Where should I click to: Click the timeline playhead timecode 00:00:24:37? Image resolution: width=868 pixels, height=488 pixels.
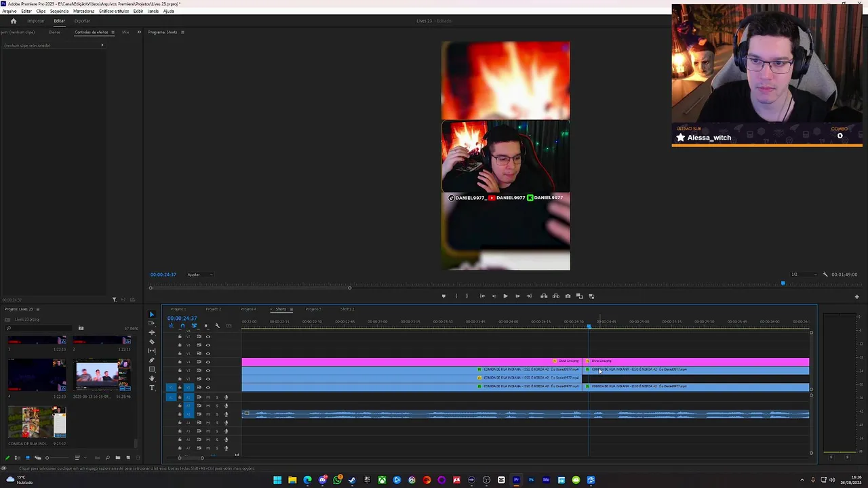pyautogui.click(x=182, y=319)
